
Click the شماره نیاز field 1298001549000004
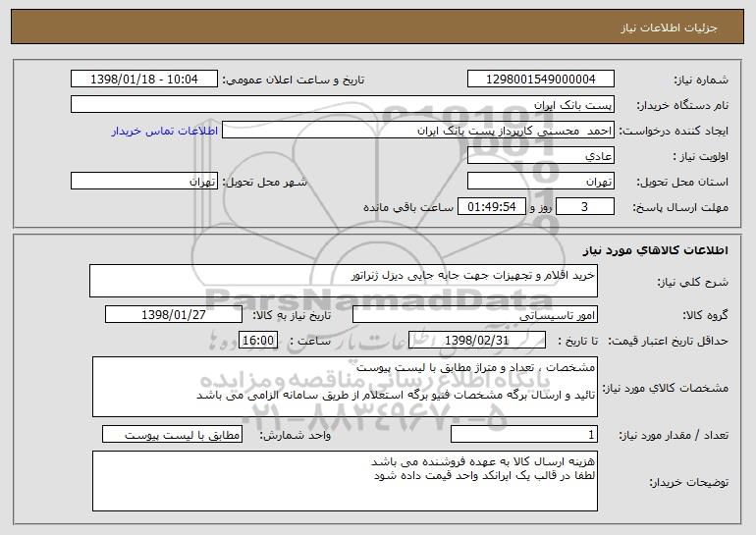click(x=540, y=79)
